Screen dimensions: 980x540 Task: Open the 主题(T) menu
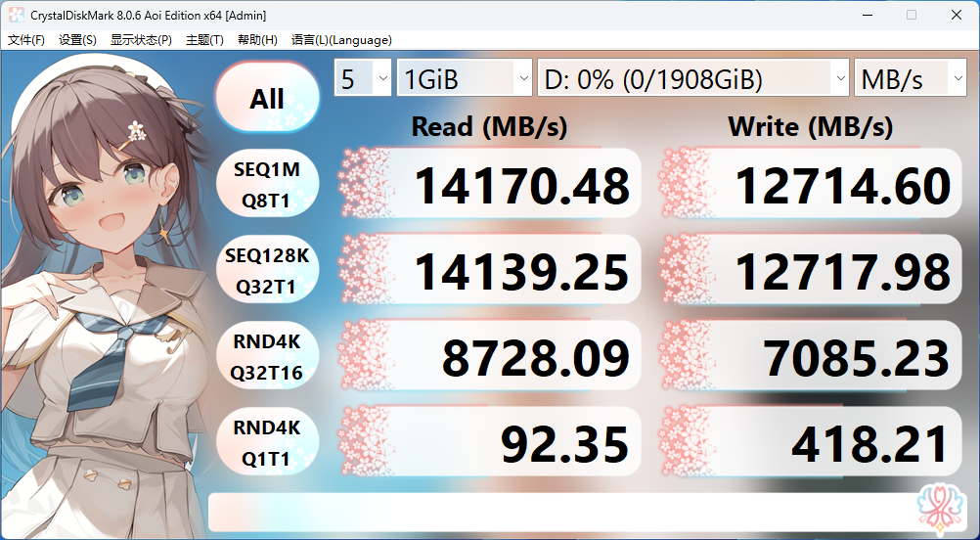point(204,40)
